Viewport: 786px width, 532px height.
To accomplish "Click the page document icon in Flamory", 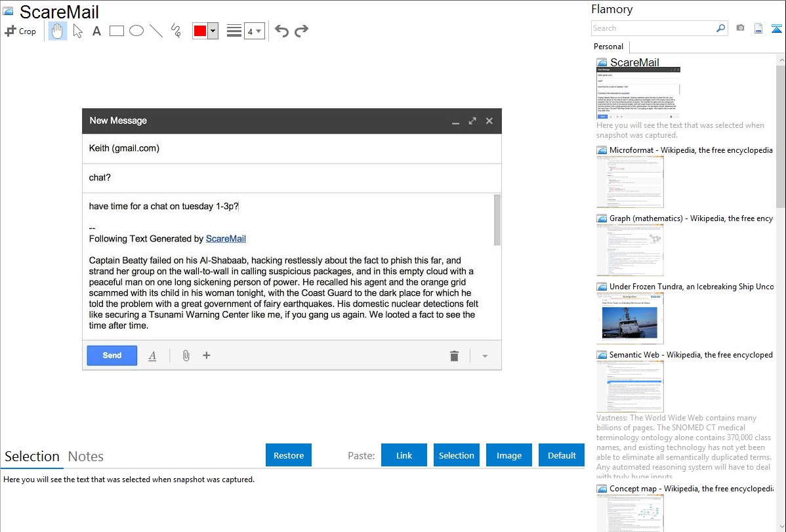I will pos(758,28).
